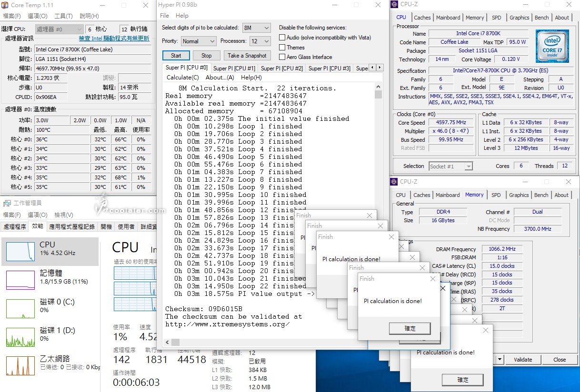Click the DRAM Frequency value 1066.2 MHz
The image size is (580, 392).
[502, 249]
